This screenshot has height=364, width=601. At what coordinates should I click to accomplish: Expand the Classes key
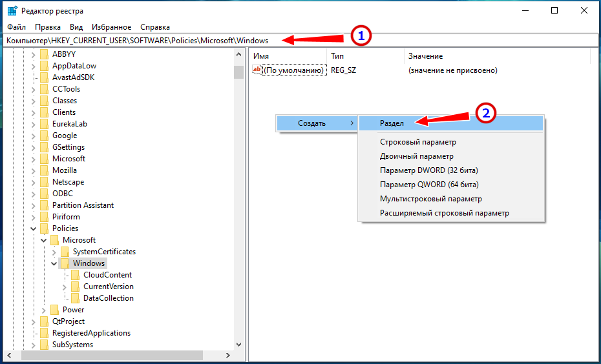pyautogui.click(x=34, y=101)
